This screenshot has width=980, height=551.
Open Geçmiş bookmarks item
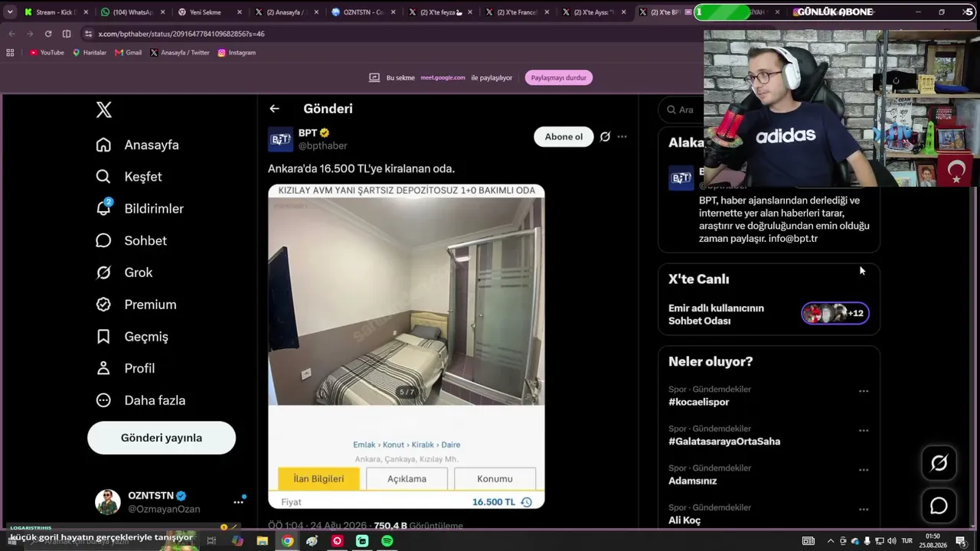132,337
